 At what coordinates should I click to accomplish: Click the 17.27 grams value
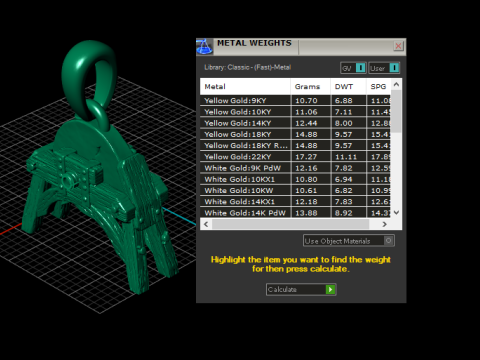coord(306,157)
